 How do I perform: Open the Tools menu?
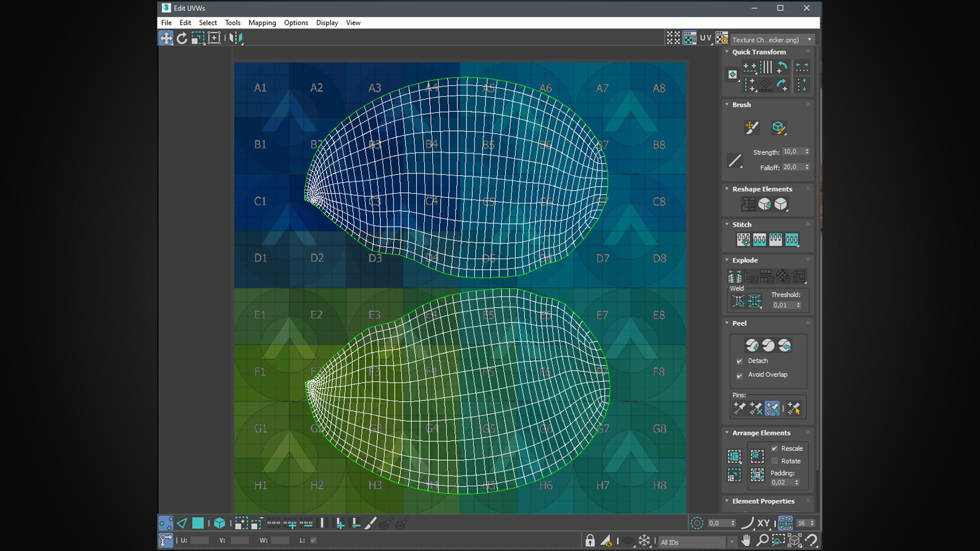pos(233,22)
